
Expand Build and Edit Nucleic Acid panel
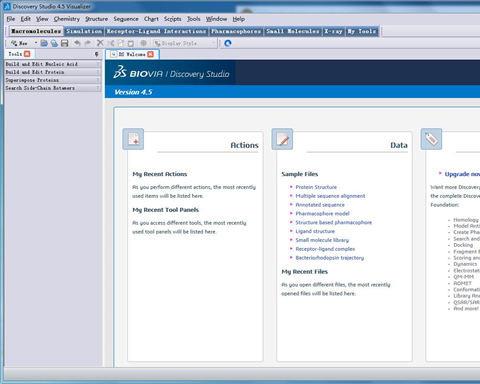click(52, 64)
